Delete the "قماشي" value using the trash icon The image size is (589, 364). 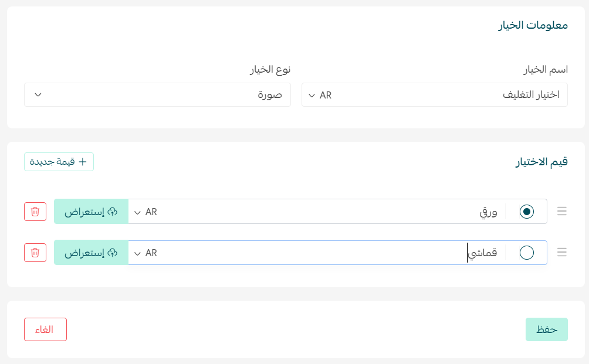pyautogui.click(x=35, y=253)
